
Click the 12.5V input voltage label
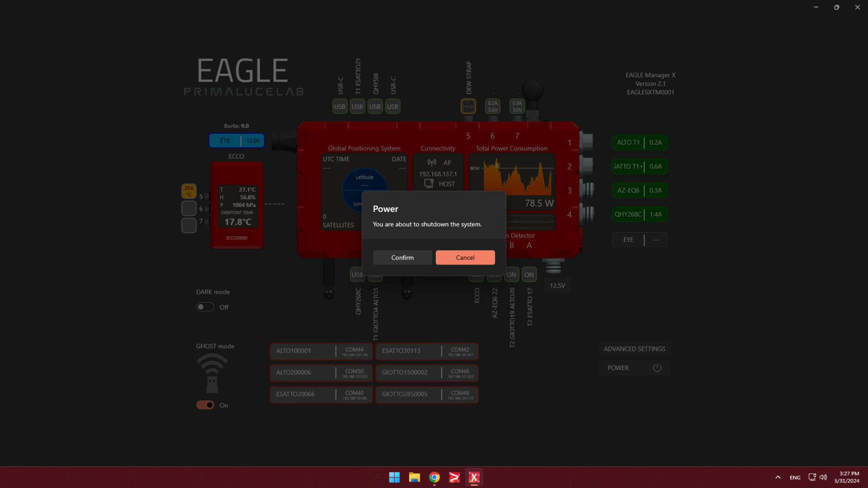click(557, 285)
